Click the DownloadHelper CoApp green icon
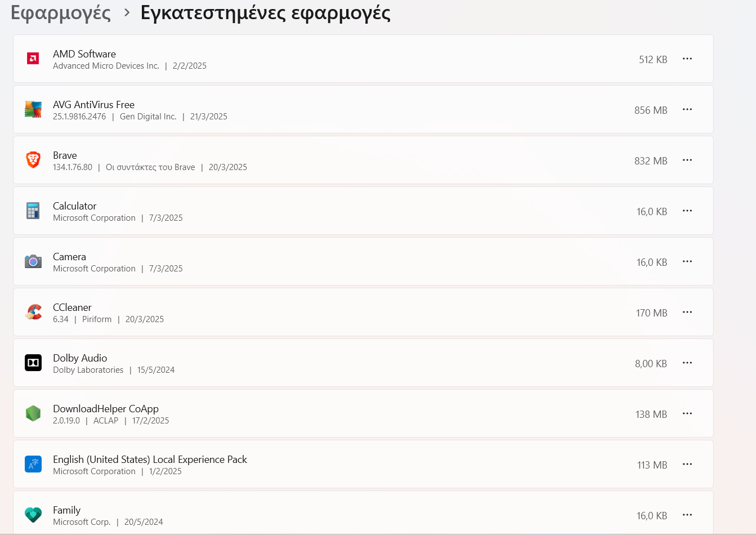 [33, 413]
